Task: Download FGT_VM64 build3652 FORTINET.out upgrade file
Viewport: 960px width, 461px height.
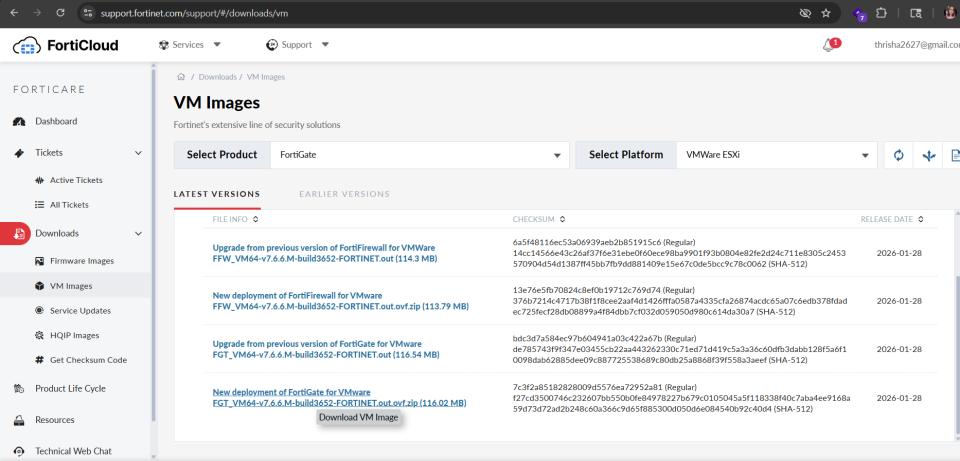Action: (x=326, y=349)
